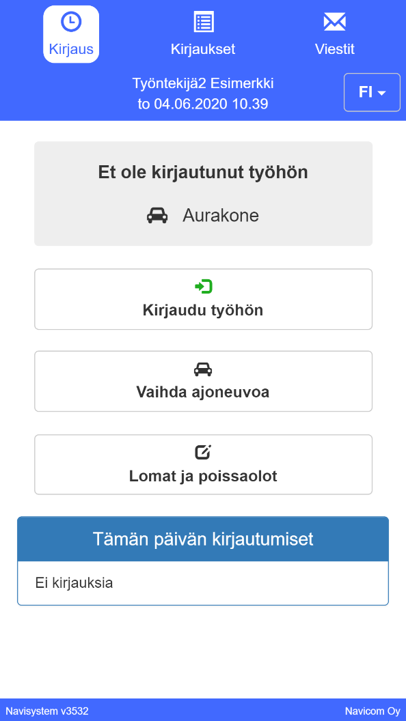This screenshot has height=721, width=406.
Task: Click the envelope icon above Viestit
Action: click(334, 22)
